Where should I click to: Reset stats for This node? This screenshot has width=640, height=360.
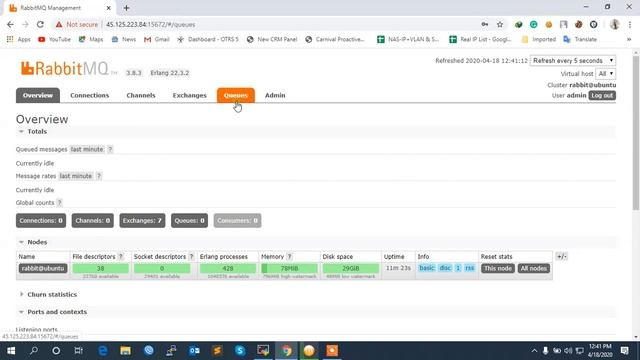(x=498, y=268)
